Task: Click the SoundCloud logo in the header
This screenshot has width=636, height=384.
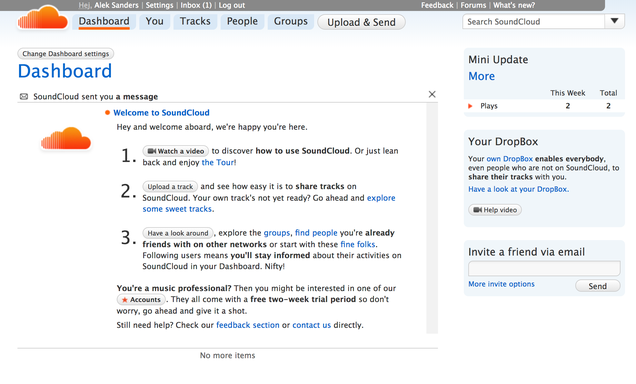Action: [x=43, y=18]
